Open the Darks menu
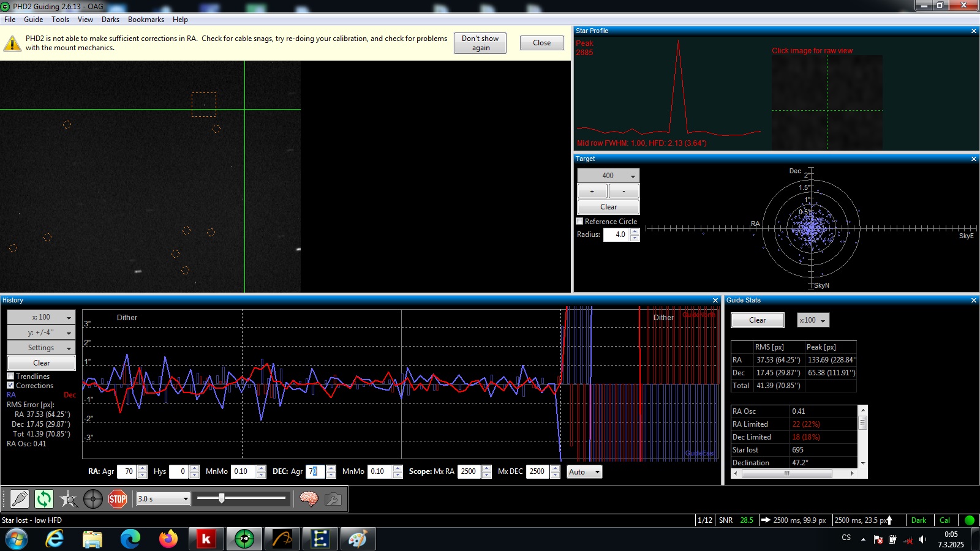 [x=110, y=20]
